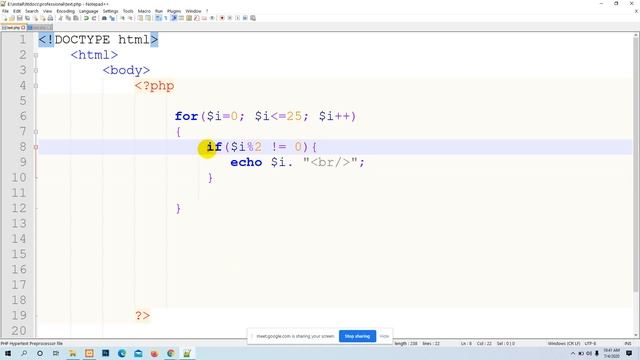Click the Save recorded macro icon
This screenshot has height=360, width=640.
coord(253,18)
